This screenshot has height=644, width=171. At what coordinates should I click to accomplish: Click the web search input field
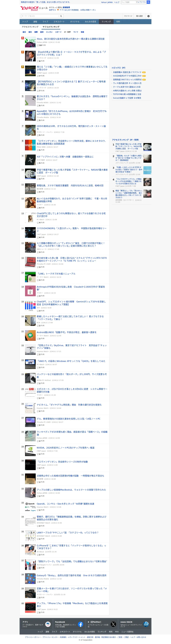click(128, 2)
